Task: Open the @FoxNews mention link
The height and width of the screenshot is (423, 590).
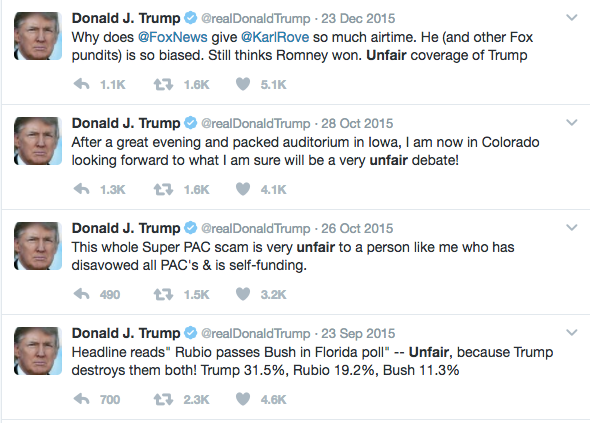Action: tap(172, 37)
